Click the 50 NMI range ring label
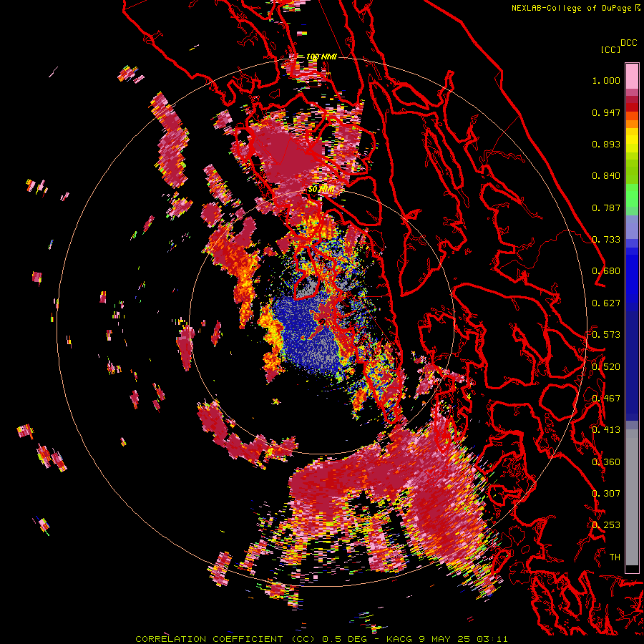This screenshot has height=644, width=644. pyautogui.click(x=321, y=190)
